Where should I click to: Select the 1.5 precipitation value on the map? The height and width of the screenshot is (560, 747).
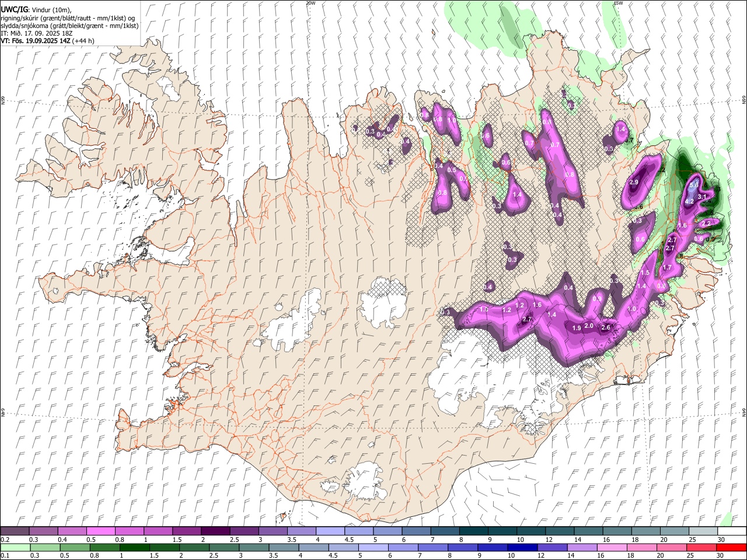click(x=645, y=273)
